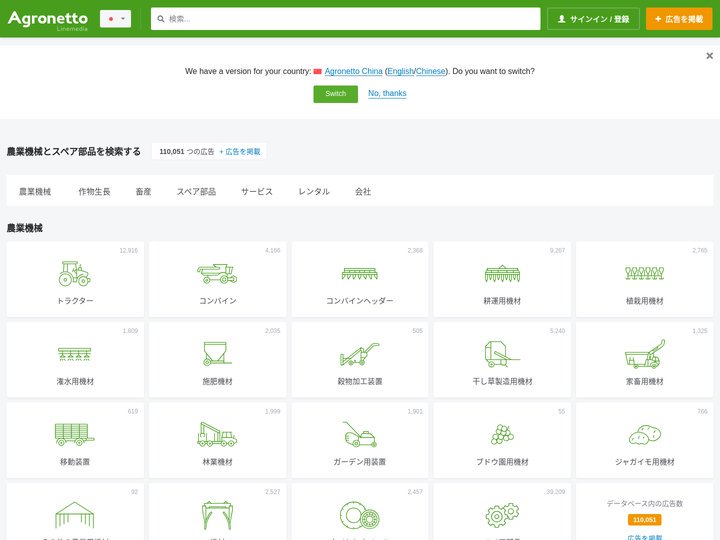This screenshot has width=720, height=540.
Task: Open the ジャガイモ用機材 potato icon
Action: (x=644, y=434)
